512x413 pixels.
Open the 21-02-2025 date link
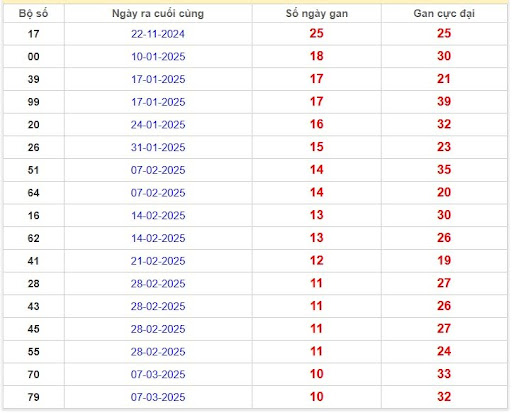158,261
